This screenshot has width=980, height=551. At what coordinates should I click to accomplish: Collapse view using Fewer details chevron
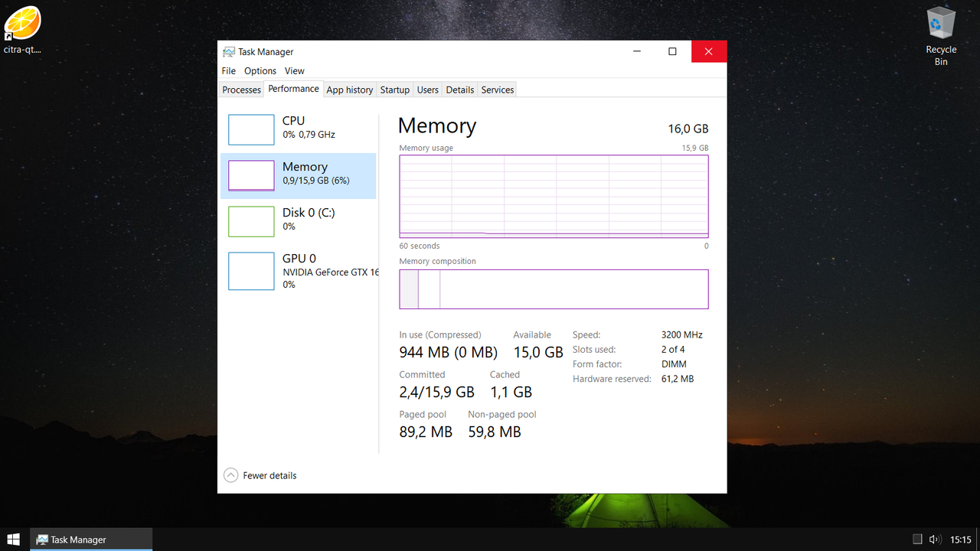coord(230,475)
